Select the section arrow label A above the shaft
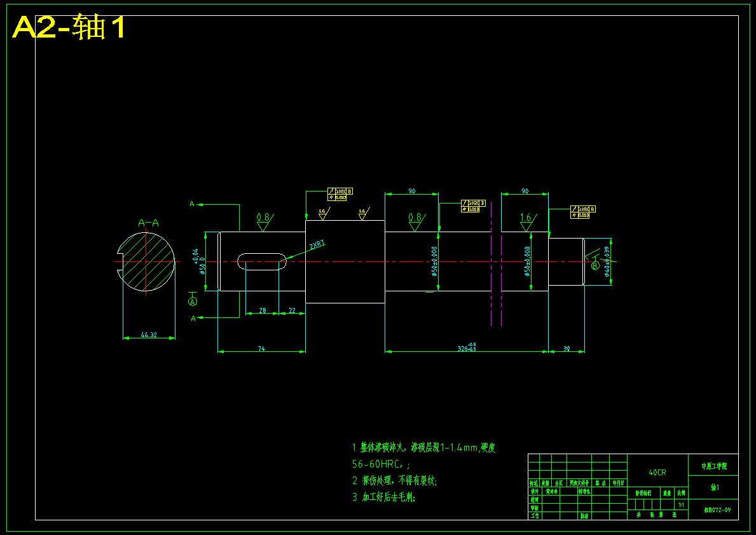The width and height of the screenshot is (756, 535). coord(192,204)
